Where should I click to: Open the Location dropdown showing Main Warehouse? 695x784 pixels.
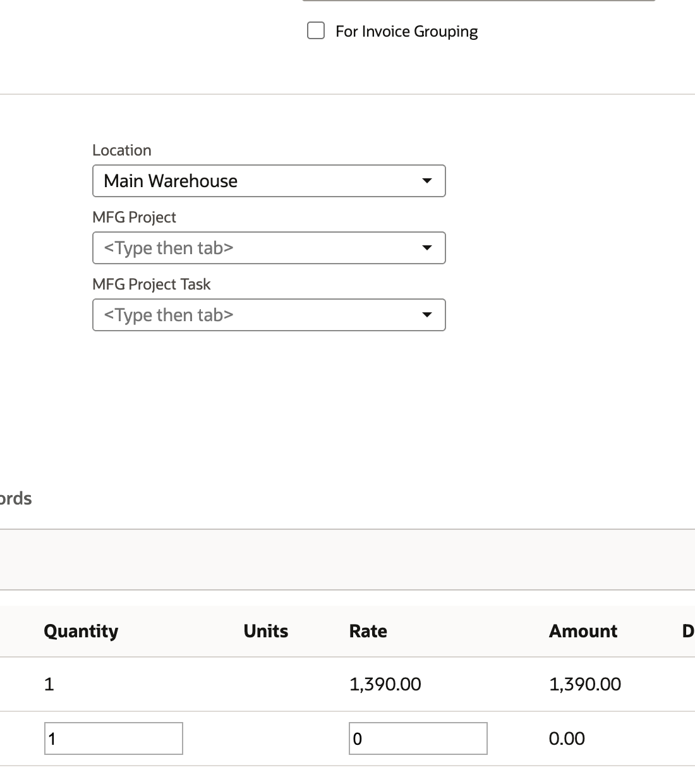click(269, 181)
